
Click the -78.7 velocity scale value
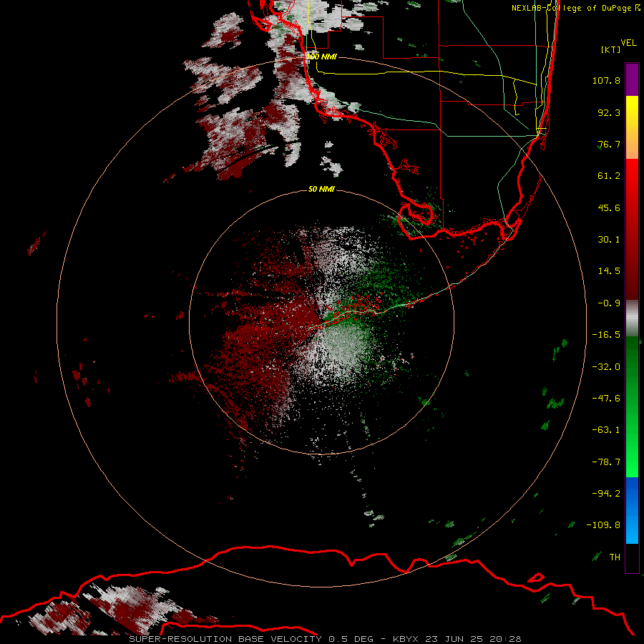606,462
